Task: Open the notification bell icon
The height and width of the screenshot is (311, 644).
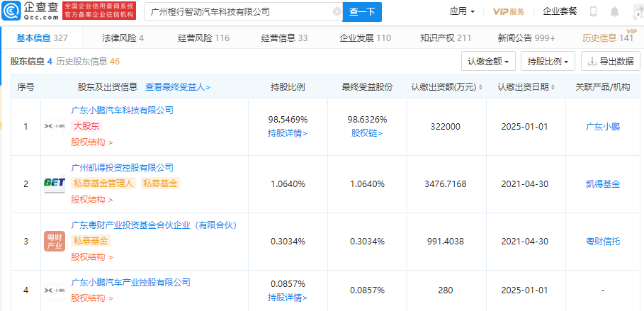Action: pos(614,11)
